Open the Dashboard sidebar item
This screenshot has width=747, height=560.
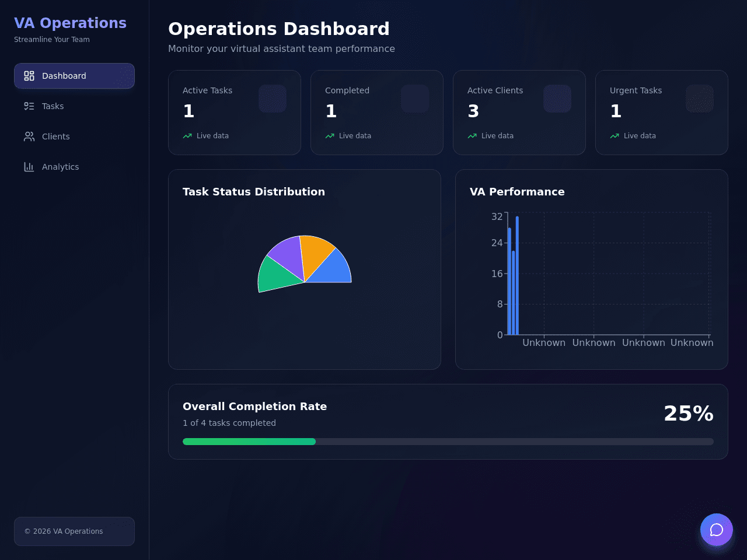pyautogui.click(x=74, y=76)
